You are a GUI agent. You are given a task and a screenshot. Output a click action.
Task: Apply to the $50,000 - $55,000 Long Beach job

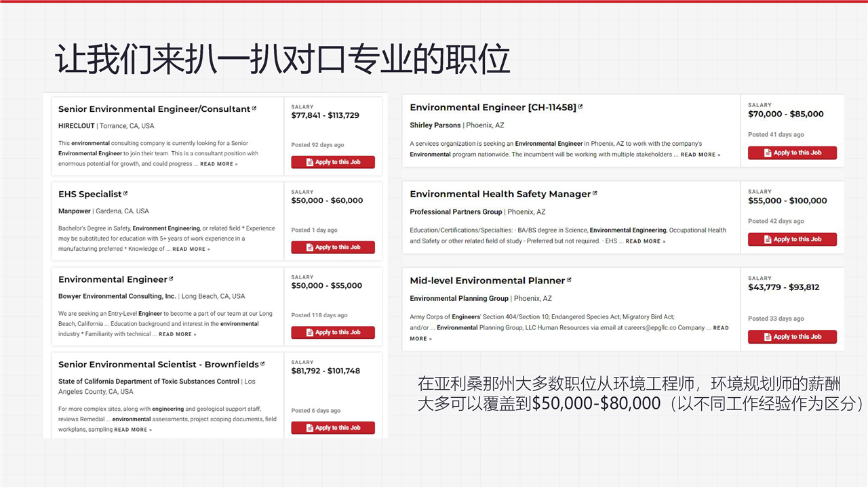tap(333, 332)
